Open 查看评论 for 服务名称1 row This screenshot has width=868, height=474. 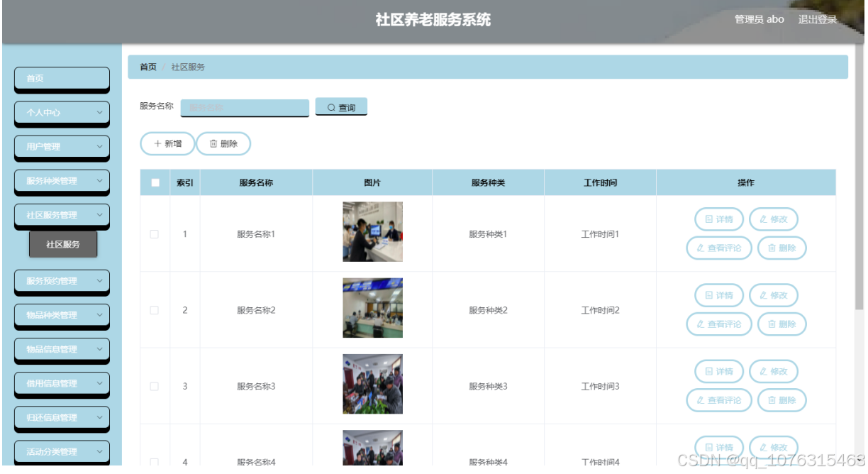tap(719, 248)
